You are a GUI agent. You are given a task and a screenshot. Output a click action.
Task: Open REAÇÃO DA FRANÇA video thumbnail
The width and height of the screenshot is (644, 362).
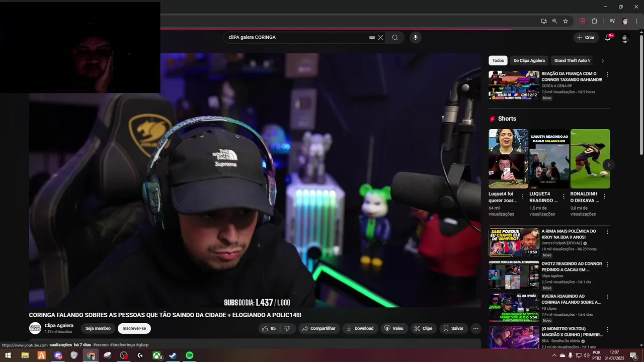click(x=514, y=85)
